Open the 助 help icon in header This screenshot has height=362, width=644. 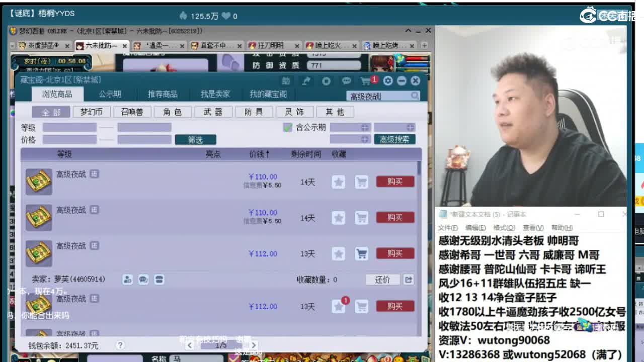286,81
